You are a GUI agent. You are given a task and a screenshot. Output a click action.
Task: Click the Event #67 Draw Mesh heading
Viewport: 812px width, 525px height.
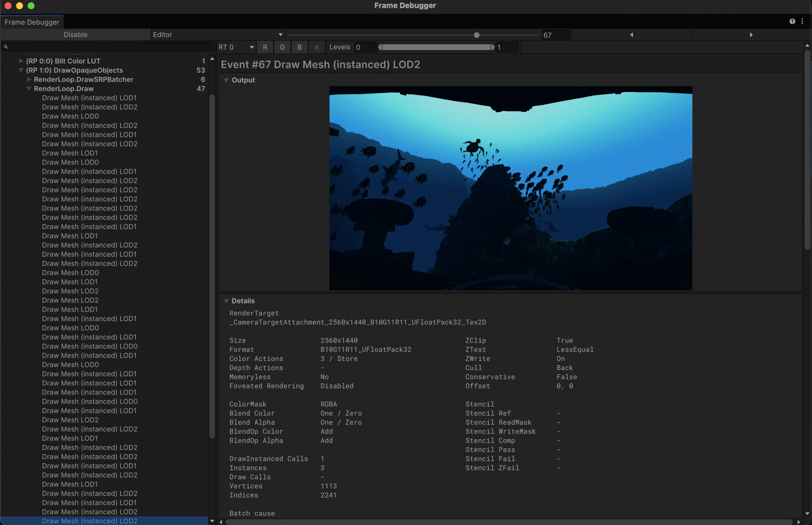click(320, 64)
